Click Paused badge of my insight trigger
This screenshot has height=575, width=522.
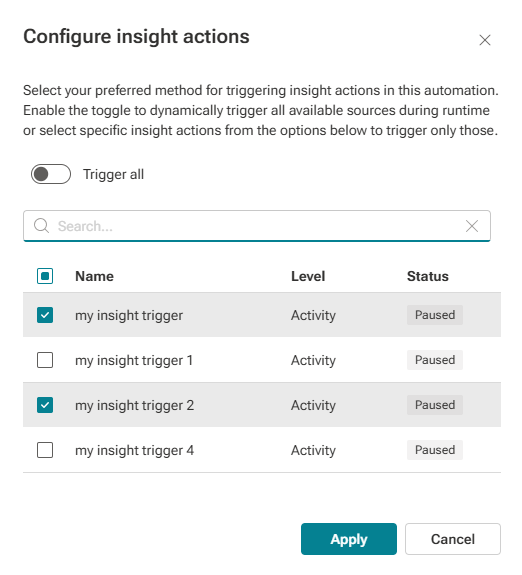point(435,315)
